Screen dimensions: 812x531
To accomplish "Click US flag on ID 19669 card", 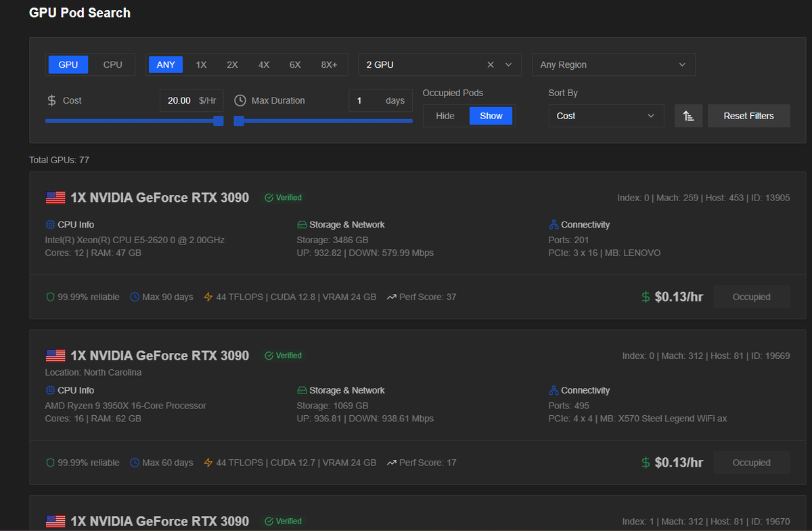I will (55, 356).
